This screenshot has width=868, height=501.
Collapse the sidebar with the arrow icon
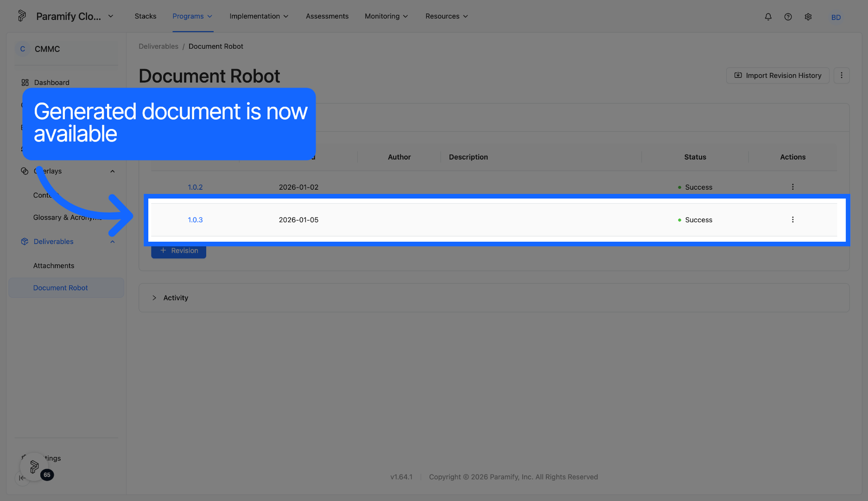pos(22,478)
